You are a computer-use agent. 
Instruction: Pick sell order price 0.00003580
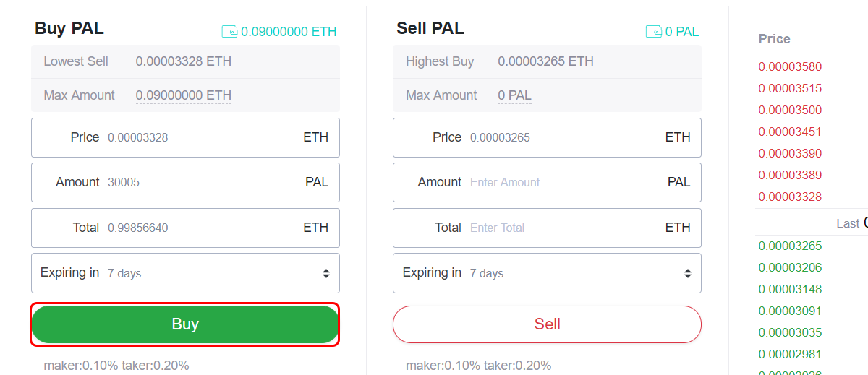[x=790, y=66]
